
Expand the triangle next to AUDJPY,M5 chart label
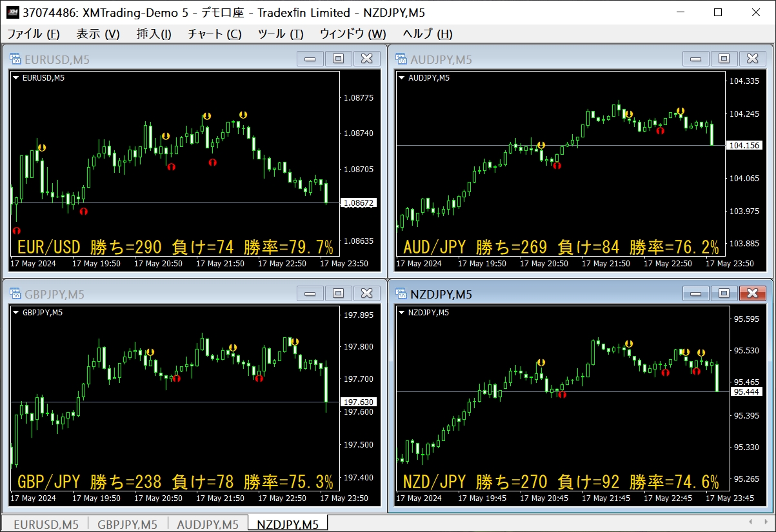pyautogui.click(x=401, y=78)
